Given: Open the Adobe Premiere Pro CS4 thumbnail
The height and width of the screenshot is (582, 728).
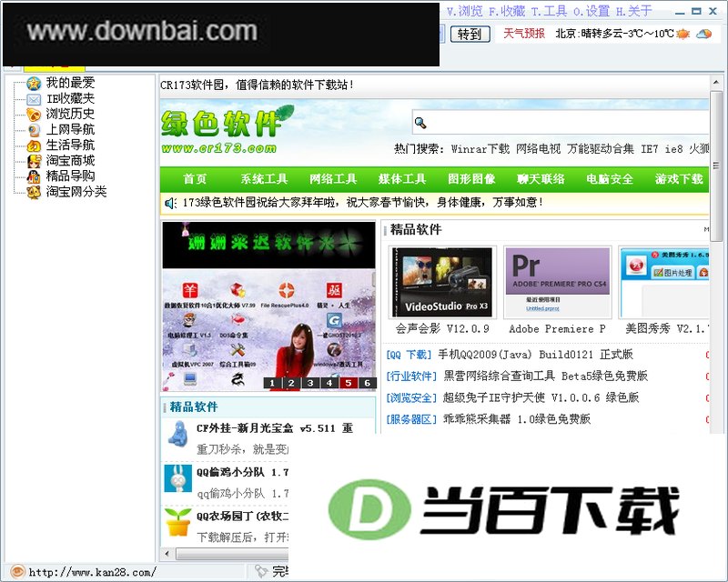Looking at the screenshot, I should click(x=557, y=282).
